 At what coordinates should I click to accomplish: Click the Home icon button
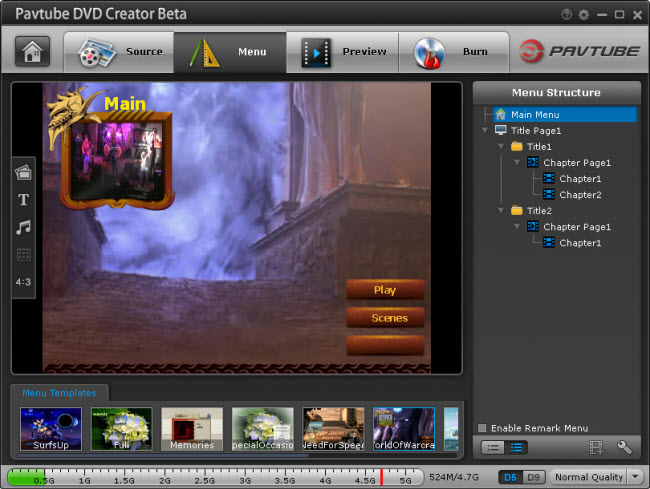pos(32,52)
